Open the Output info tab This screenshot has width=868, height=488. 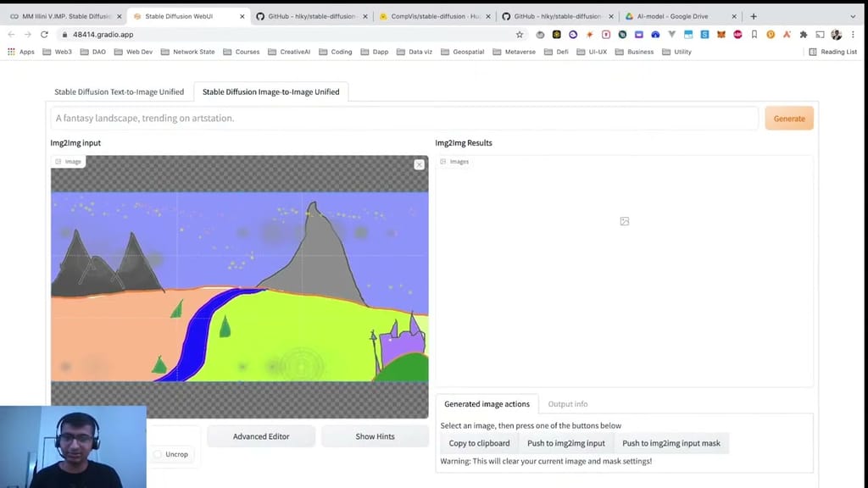pos(567,403)
